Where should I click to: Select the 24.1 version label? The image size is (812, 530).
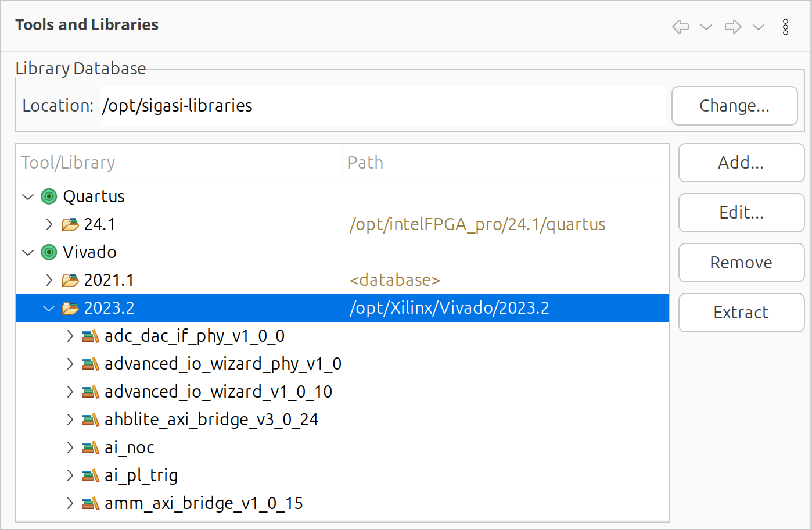tap(100, 224)
